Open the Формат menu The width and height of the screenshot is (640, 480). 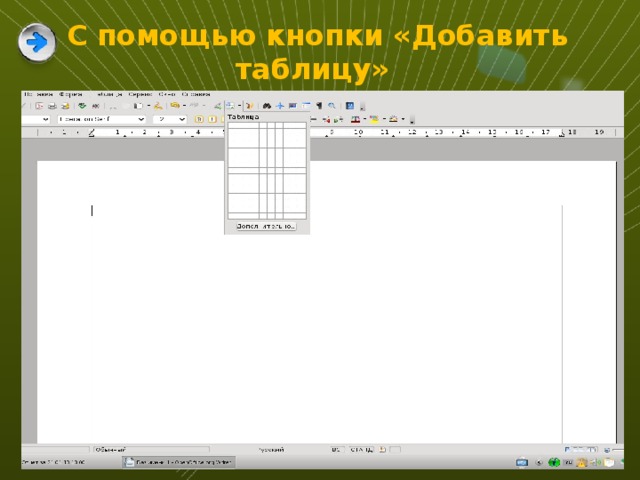[71, 94]
